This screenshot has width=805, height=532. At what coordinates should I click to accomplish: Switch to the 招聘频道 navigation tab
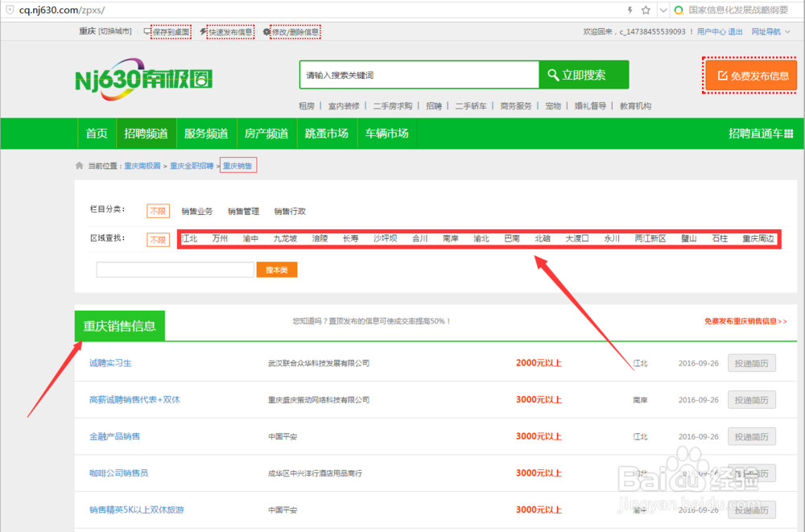pyautogui.click(x=146, y=134)
